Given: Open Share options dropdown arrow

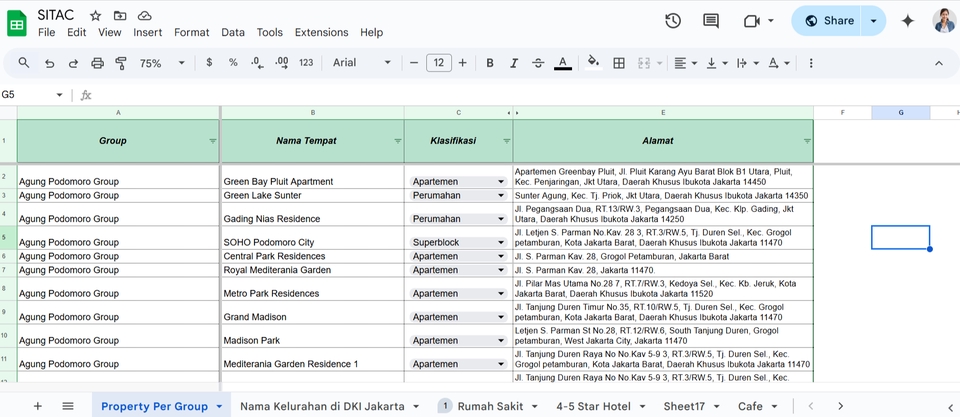Looking at the screenshot, I should point(874,21).
